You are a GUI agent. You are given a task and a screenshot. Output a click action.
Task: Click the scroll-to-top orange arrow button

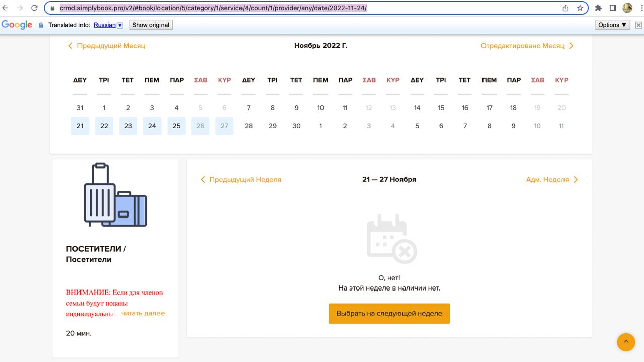626,342
